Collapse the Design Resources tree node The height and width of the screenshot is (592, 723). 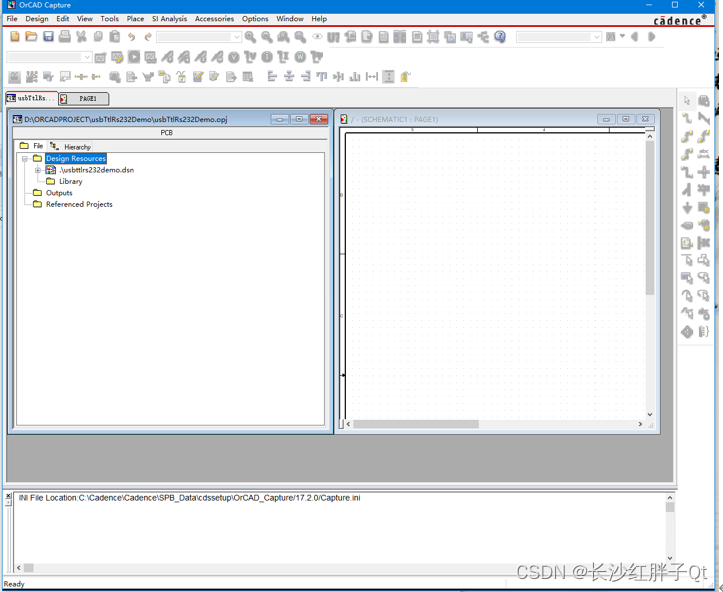click(25, 159)
